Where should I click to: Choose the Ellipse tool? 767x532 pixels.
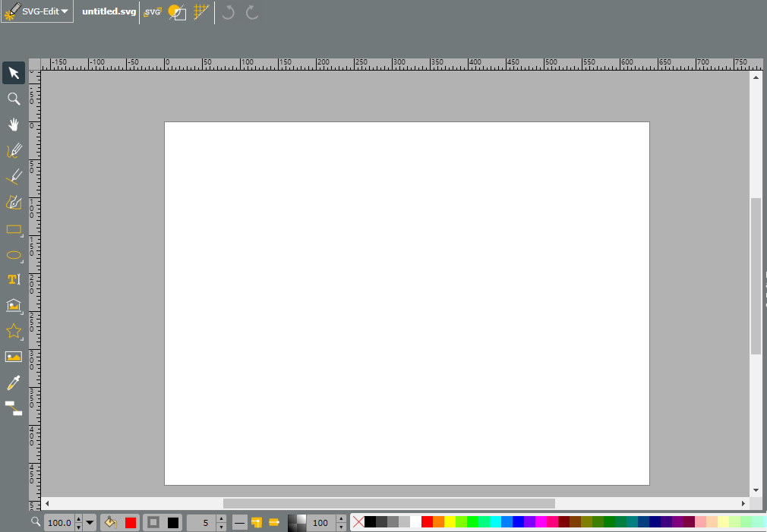pos(14,255)
